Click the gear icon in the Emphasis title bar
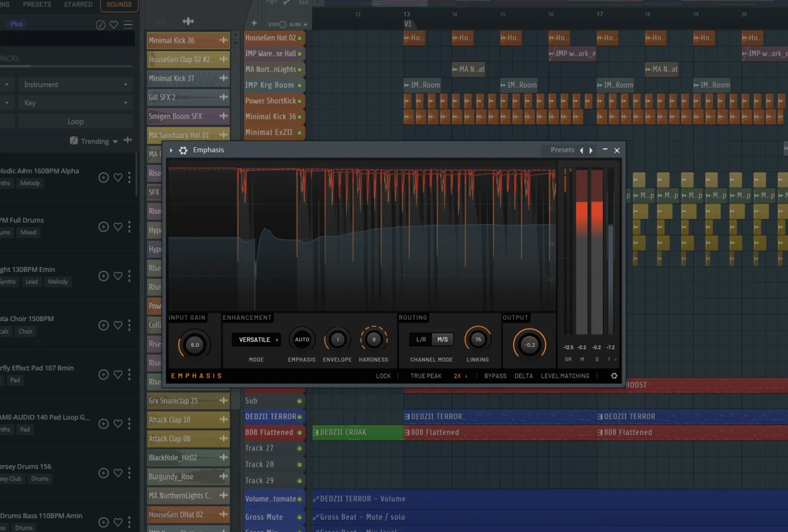The height and width of the screenshot is (532, 788). pyautogui.click(x=183, y=149)
